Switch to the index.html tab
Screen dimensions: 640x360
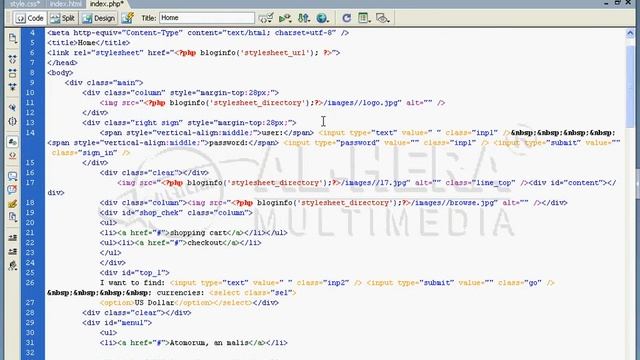(x=65, y=4)
